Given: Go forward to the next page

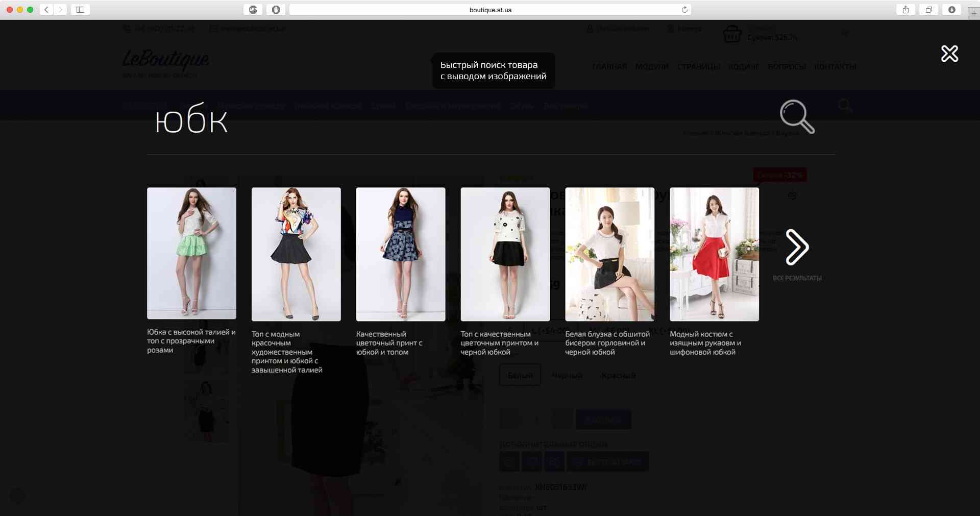Looking at the screenshot, I should pos(60,10).
